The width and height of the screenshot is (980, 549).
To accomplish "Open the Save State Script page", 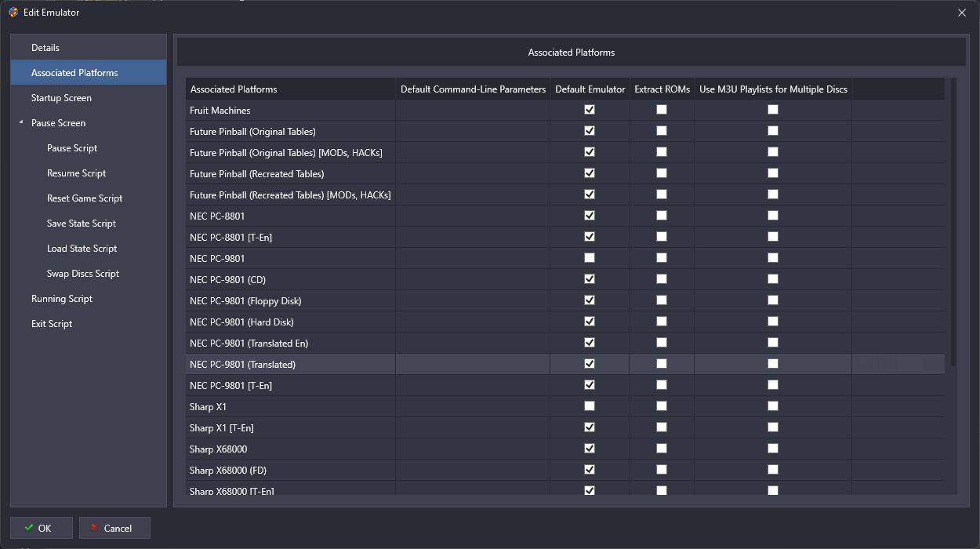I will click(x=89, y=224).
